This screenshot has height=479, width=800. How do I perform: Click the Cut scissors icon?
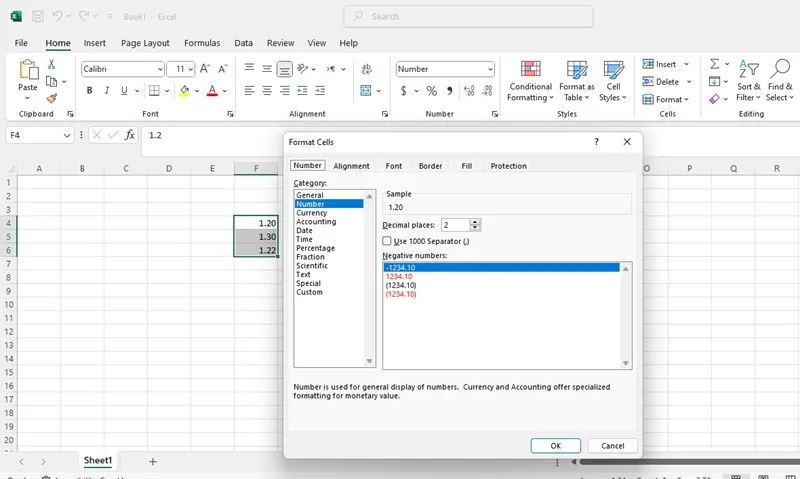coord(52,64)
